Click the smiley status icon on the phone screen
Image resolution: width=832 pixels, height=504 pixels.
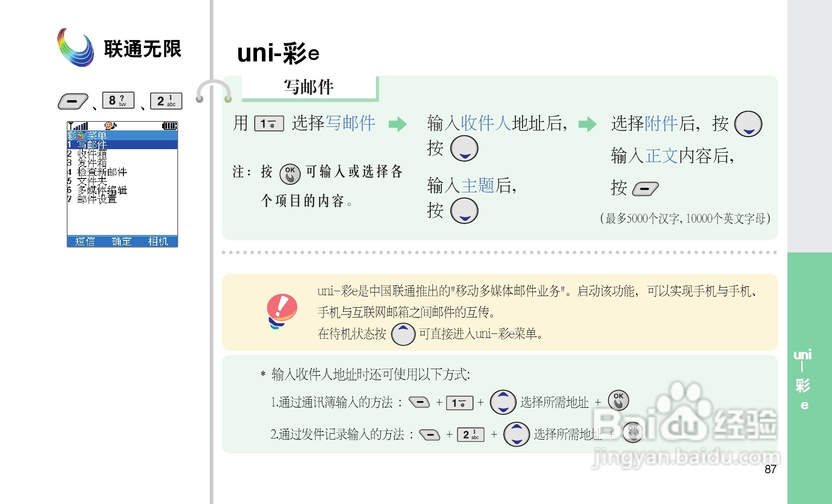point(110,126)
